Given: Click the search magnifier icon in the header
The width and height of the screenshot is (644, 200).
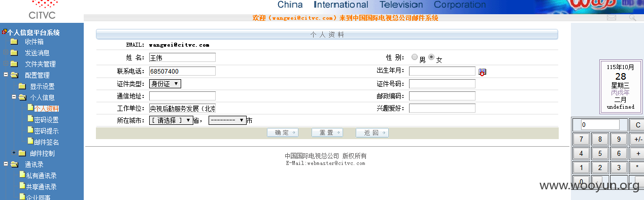Looking at the screenshot, I should point(632,17).
